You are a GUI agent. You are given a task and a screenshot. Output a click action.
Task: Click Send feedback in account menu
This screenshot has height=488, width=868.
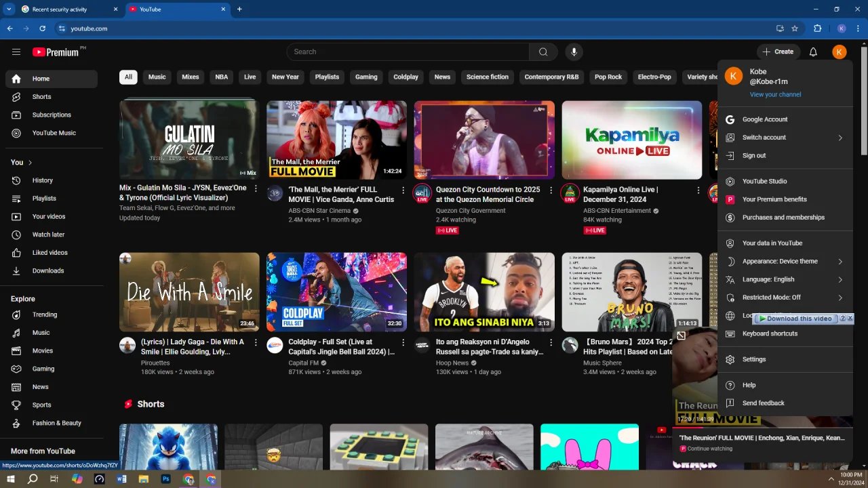(785, 403)
